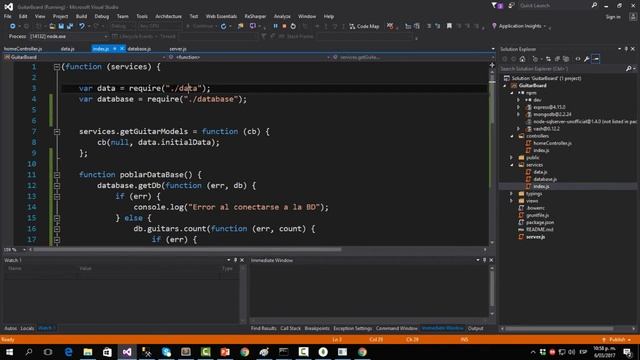Open the Call Stack tab

pos(290,328)
